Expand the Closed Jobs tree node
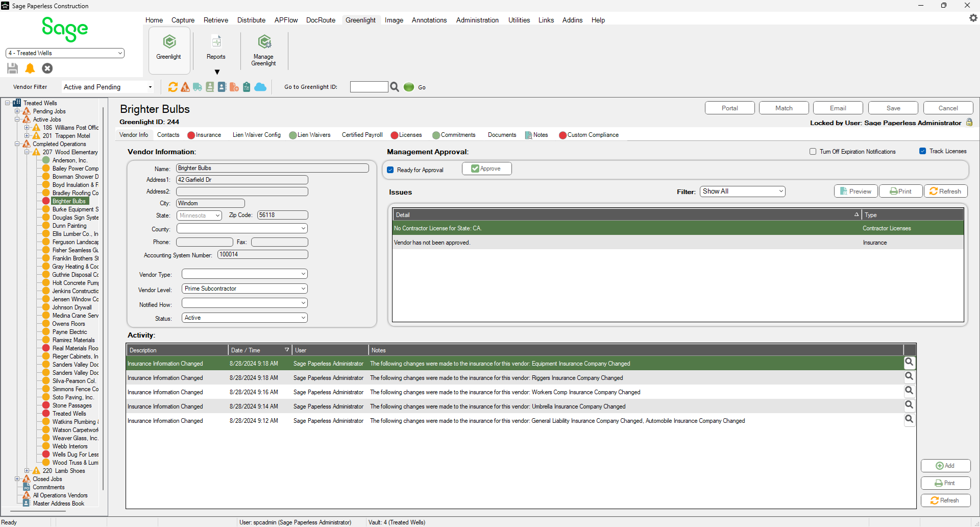The width and height of the screenshot is (980, 527). coord(17,479)
